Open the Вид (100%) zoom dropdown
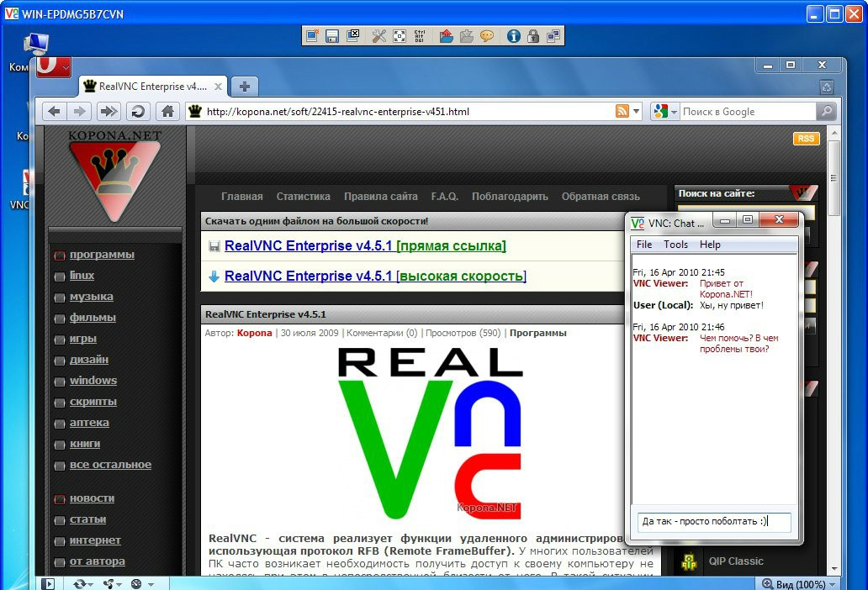This screenshot has width=868, height=590. (x=799, y=584)
